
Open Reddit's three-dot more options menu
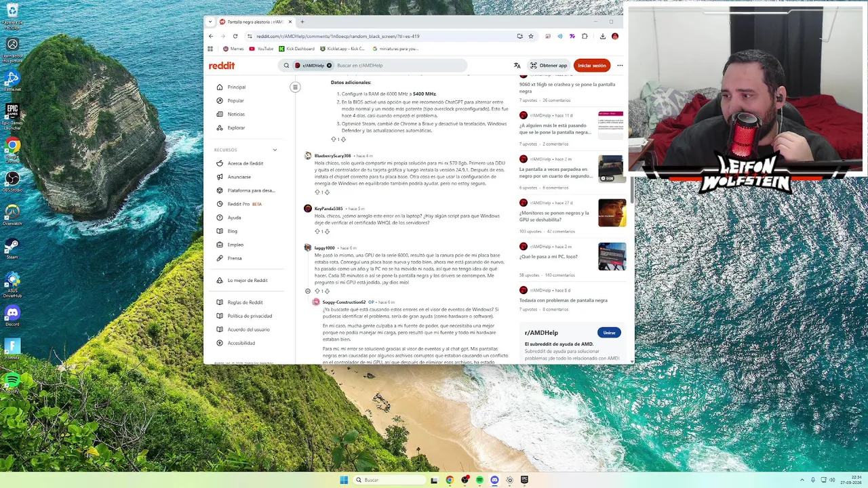[x=620, y=66]
